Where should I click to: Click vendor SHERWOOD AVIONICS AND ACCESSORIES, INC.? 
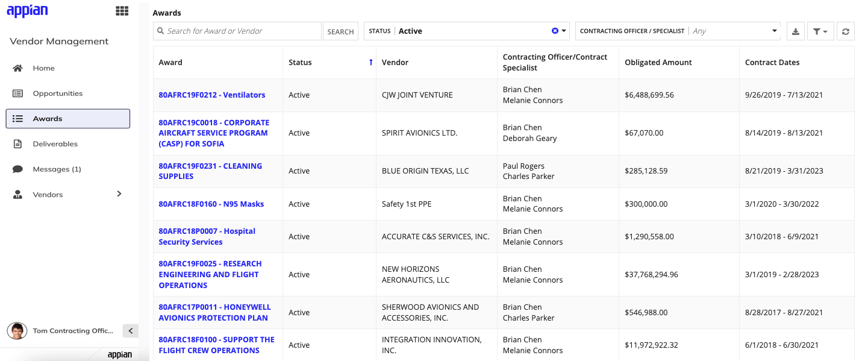click(431, 313)
